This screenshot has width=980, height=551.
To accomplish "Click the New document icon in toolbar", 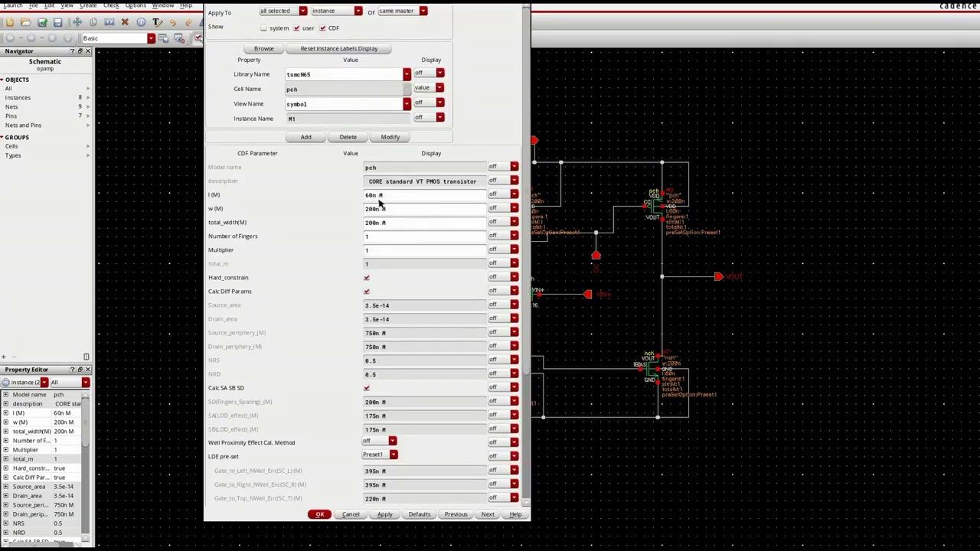I will pos(9,22).
